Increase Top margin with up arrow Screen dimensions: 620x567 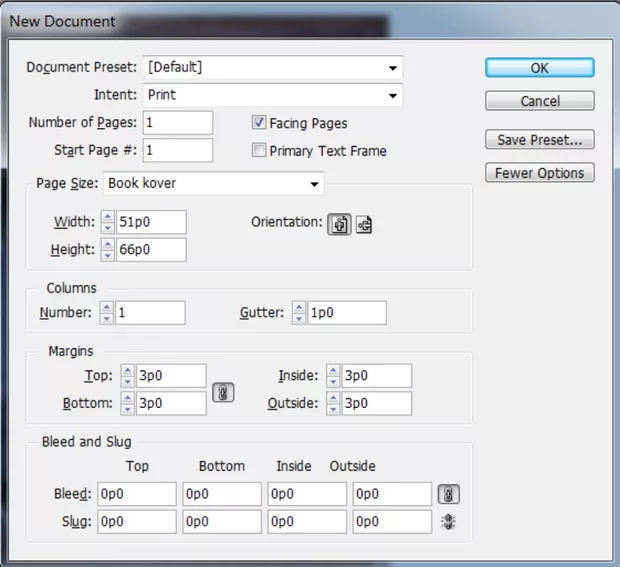127,370
